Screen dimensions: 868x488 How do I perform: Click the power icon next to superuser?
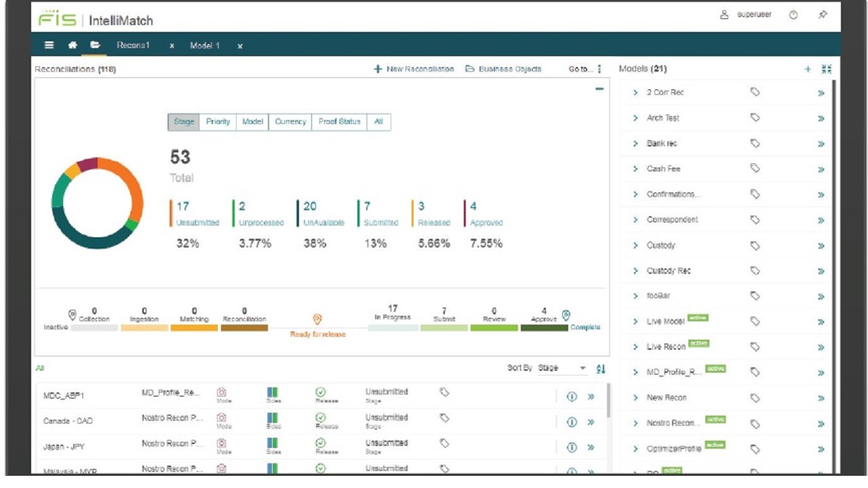[793, 15]
